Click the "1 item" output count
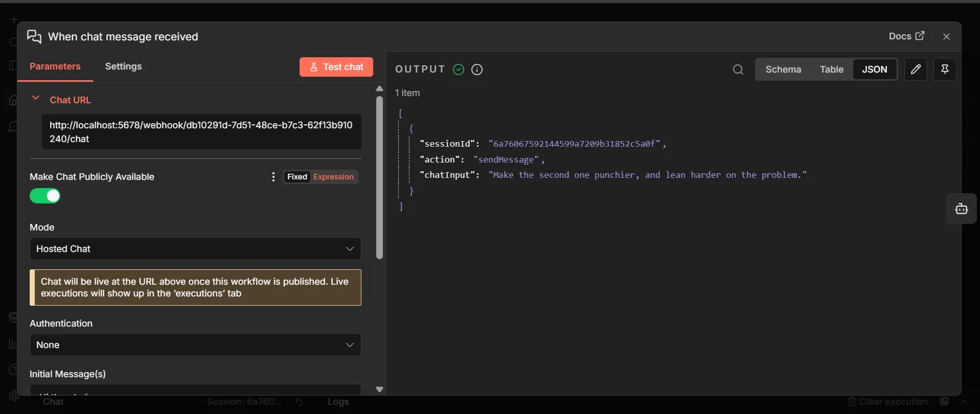The height and width of the screenshot is (414, 980). point(407,93)
